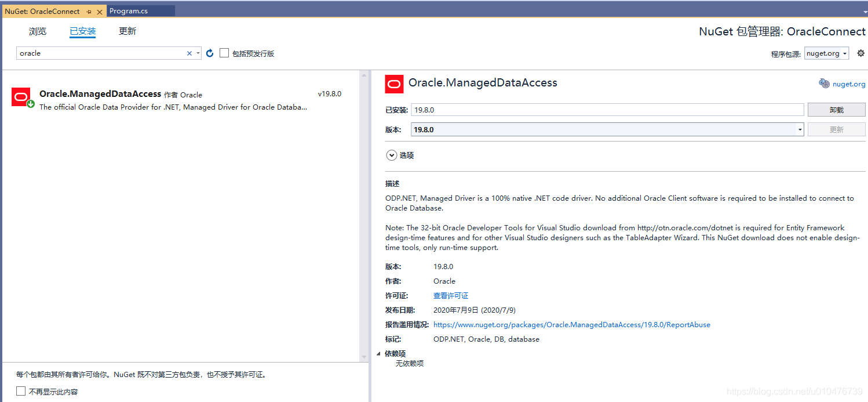The width and height of the screenshot is (868, 402).
Task: Click the refresh icon beside search box
Action: click(210, 53)
